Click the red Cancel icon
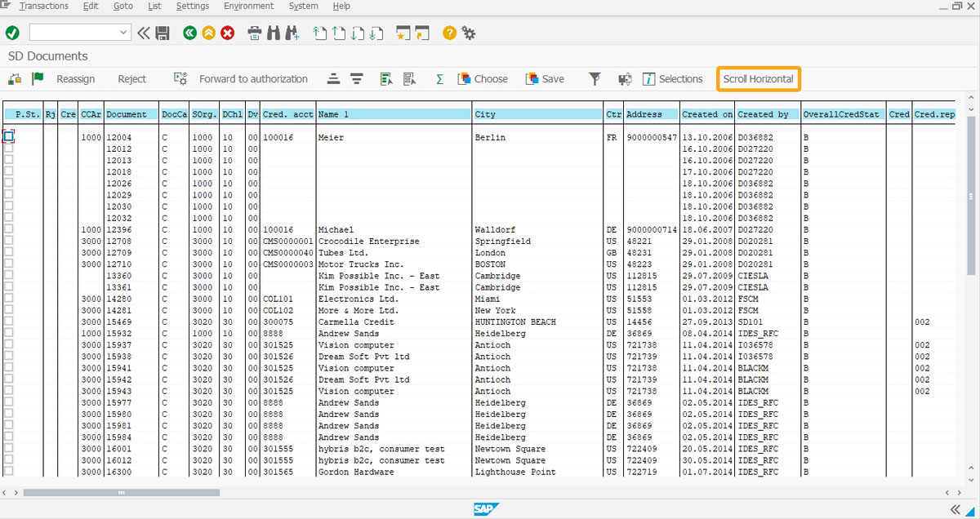This screenshot has height=519, width=980. point(228,33)
